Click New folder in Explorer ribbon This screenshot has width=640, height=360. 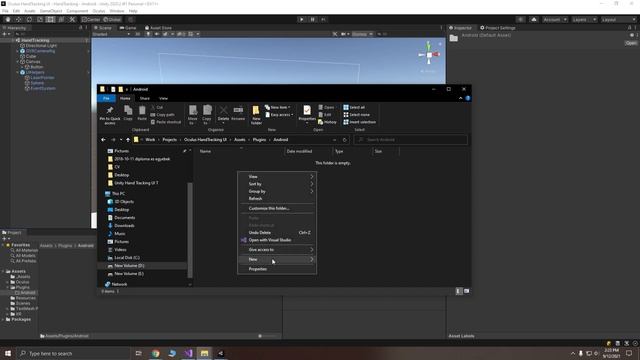click(256, 115)
